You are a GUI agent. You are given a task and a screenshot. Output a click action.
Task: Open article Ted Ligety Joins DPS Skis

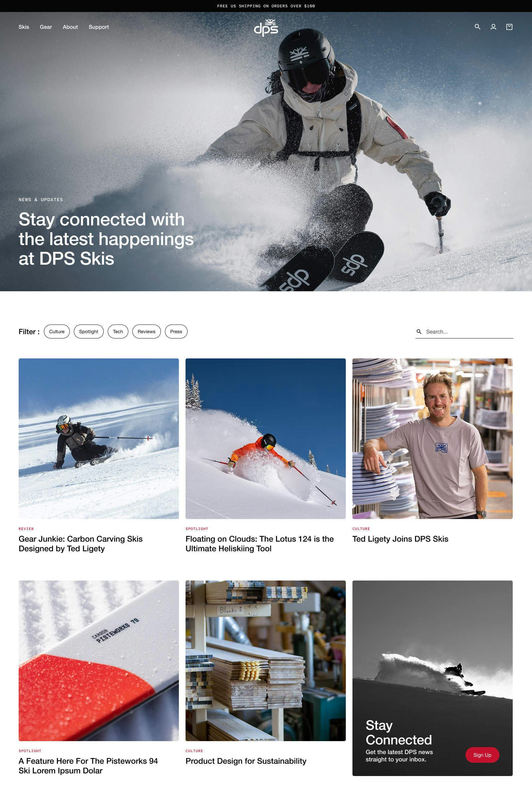(x=400, y=539)
